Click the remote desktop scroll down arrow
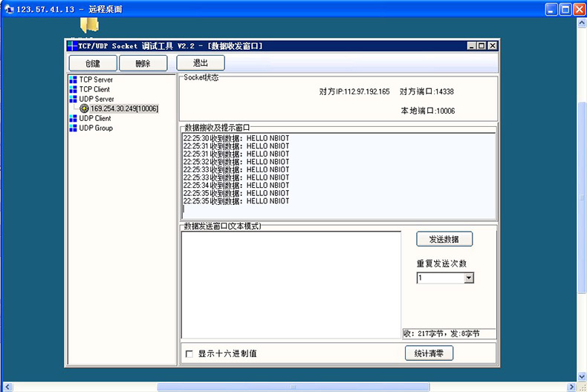This screenshot has width=587, height=392. tap(582, 376)
